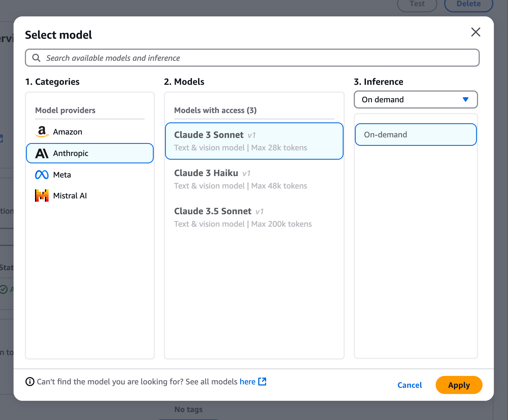Click the Amazon logo icon
The height and width of the screenshot is (420, 508).
click(x=42, y=132)
